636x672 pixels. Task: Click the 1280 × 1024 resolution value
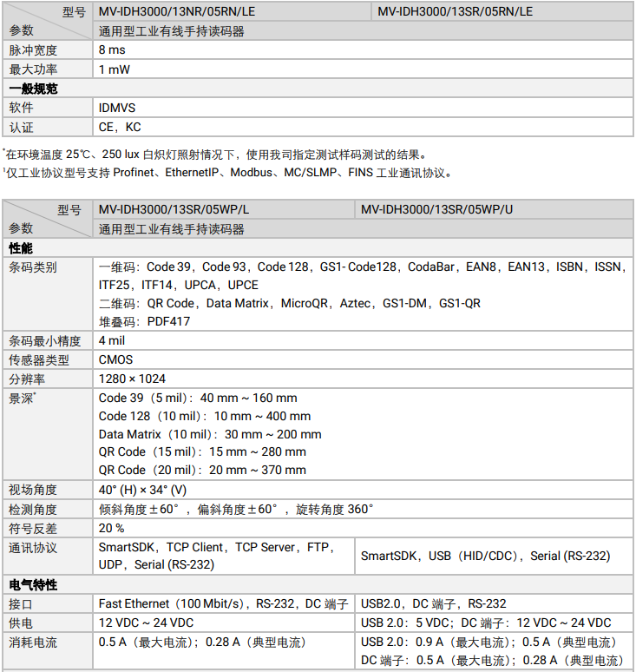click(132, 379)
